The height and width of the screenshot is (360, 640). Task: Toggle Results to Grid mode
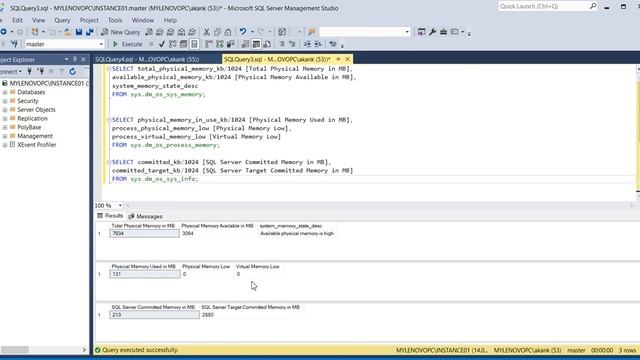coord(256,44)
